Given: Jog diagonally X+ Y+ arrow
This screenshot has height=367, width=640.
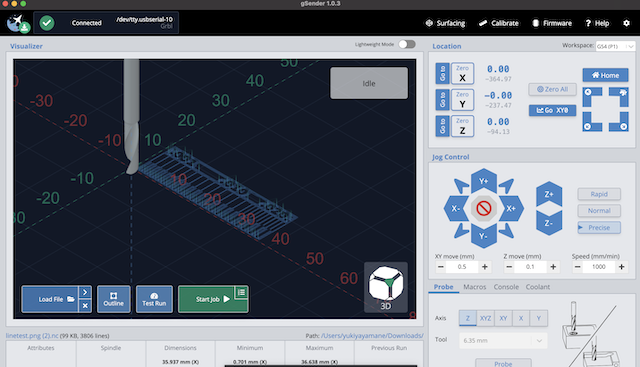Looking at the screenshot, I should pyautogui.click(x=506, y=186).
